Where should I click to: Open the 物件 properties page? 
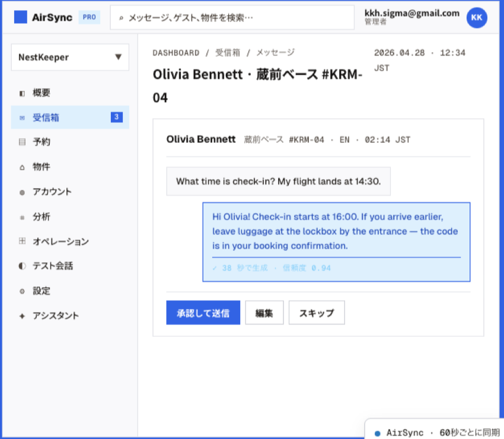[x=70, y=167]
